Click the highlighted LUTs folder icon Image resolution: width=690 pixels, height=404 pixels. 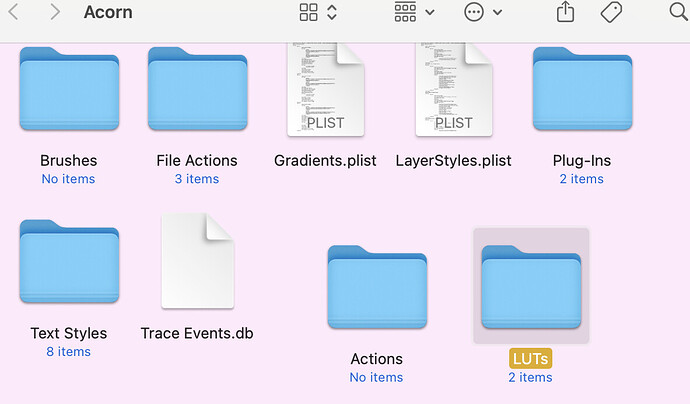530,288
